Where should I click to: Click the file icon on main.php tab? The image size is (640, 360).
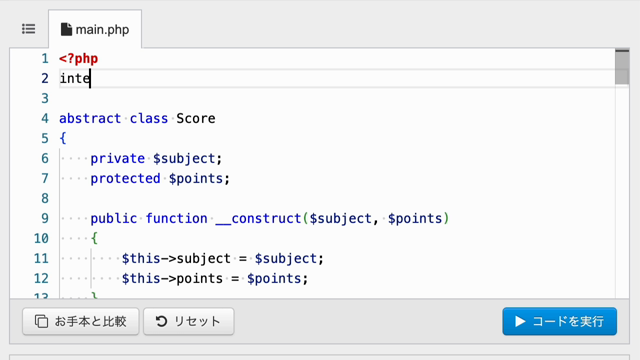pyautogui.click(x=66, y=29)
